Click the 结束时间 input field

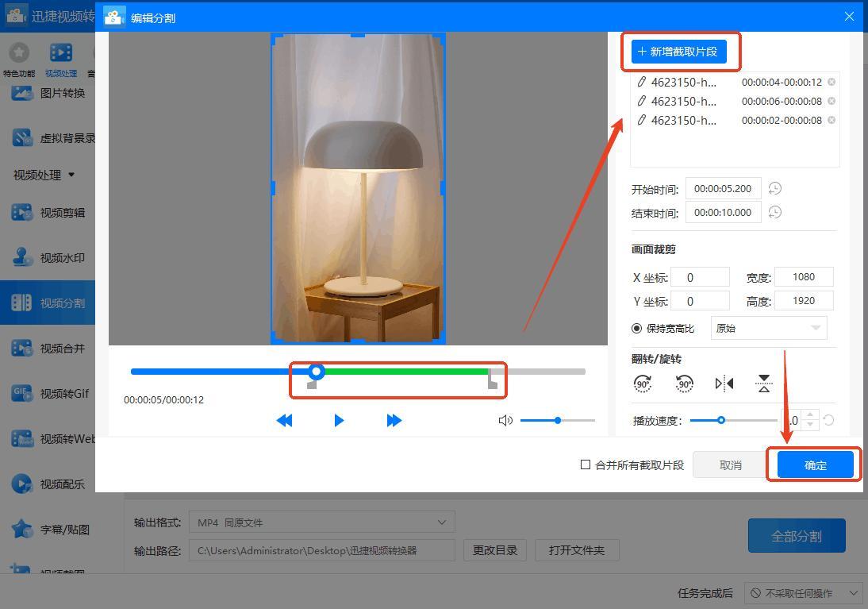pyautogui.click(x=722, y=212)
